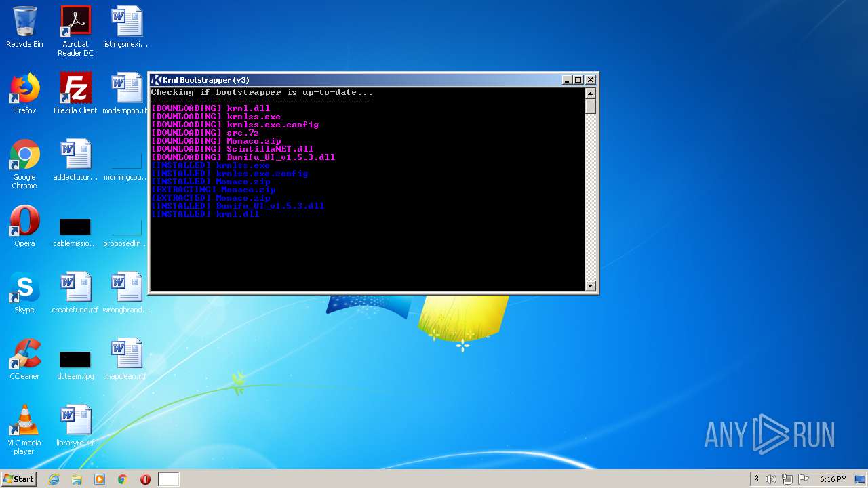
Task: Launch Acrobat Reader DC shortcut
Action: pos(75,31)
